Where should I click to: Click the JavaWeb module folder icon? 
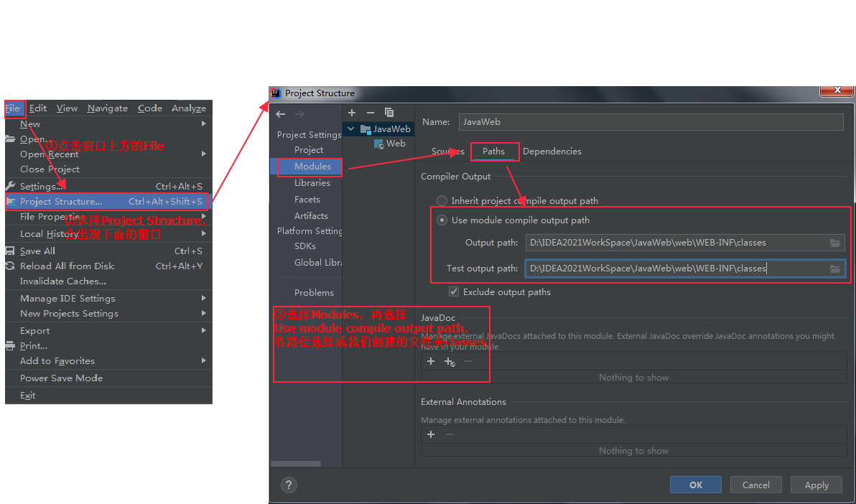(366, 129)
